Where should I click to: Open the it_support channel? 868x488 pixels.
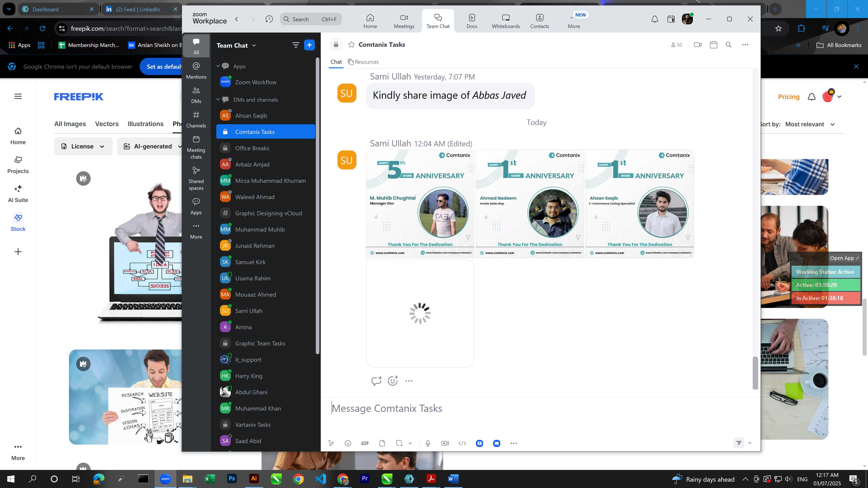coord(266,360)
